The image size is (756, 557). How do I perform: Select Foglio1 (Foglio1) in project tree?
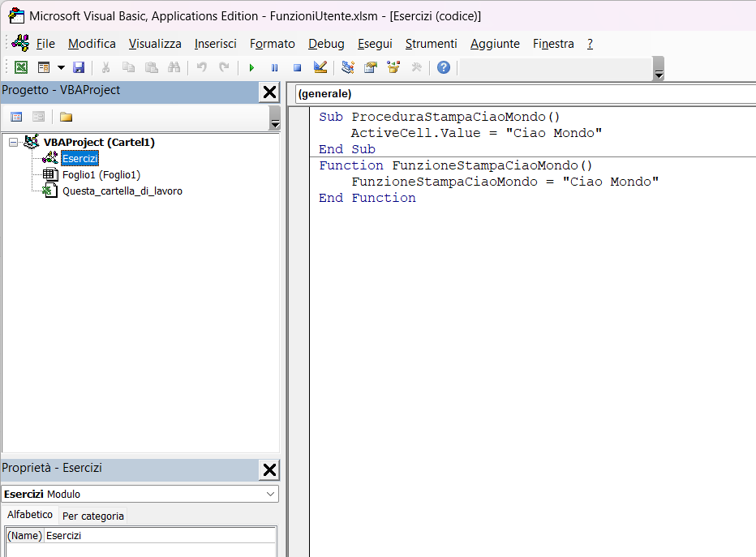[101, 174]
